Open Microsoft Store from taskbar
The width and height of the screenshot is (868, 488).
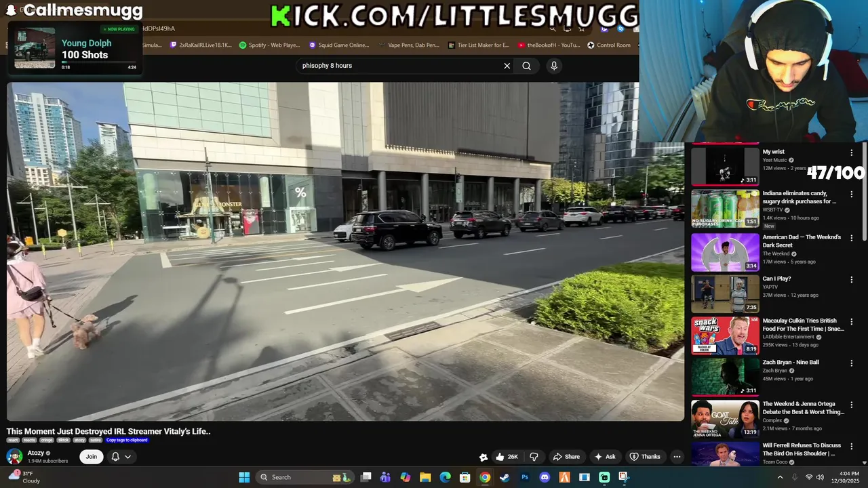point(465,477)
